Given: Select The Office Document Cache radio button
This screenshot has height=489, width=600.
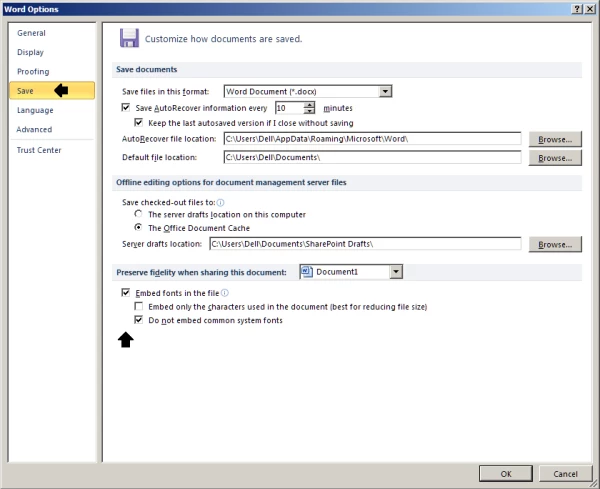Looking at the screenshot, I should (x=139, y=228).
